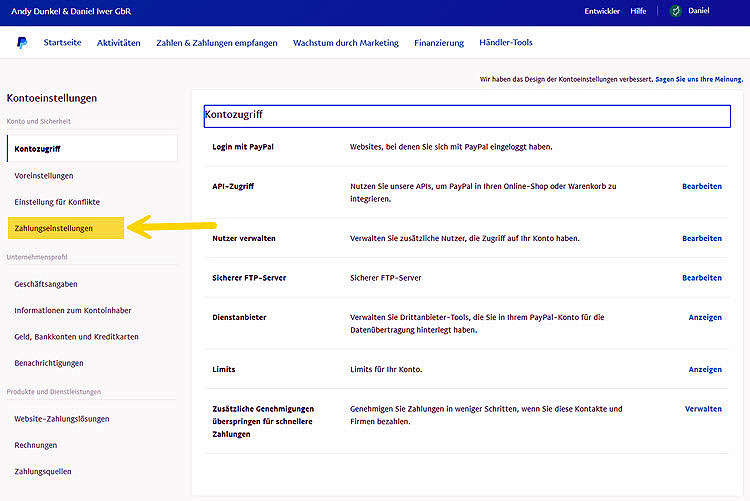Click the 'Sicherer FTP-Server' bold row label
The height and width of the screenshot is (501, 750).
(x=249, y=278)
